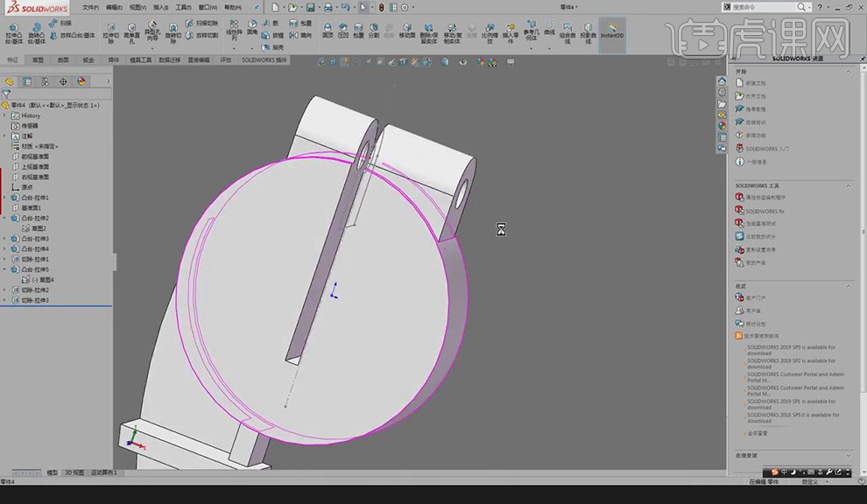Open the 工具 (Tools) menu
This screenshot has height=504, width=867.
click(182, 7)
